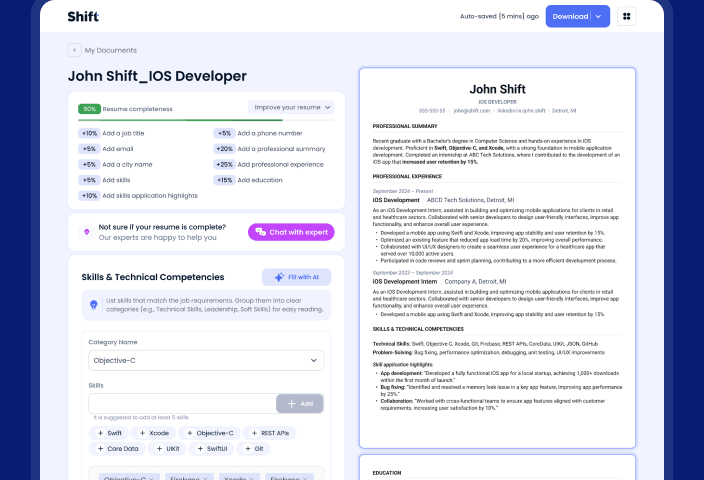
Task: Add the suggested Xcode chip with plus icon
Action: (154, 433)
